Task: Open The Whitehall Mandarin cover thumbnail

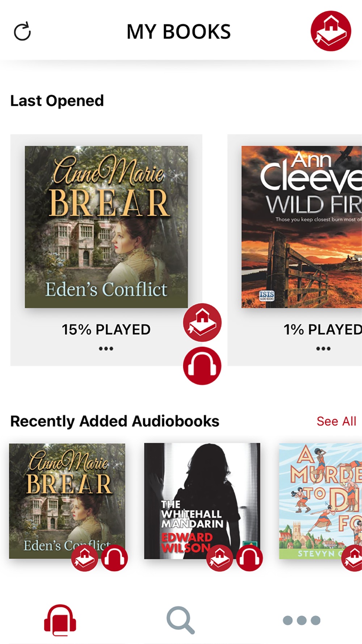Action: click(202, 501)
